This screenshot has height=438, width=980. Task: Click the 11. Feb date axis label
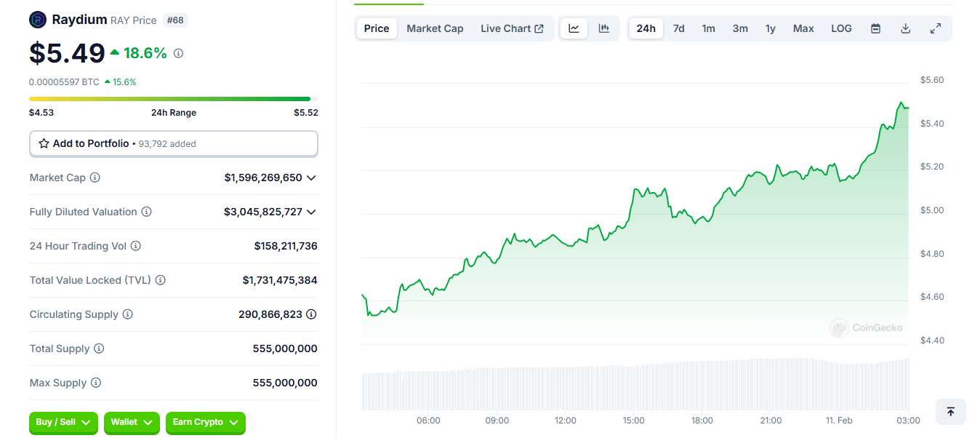point(840,421)
